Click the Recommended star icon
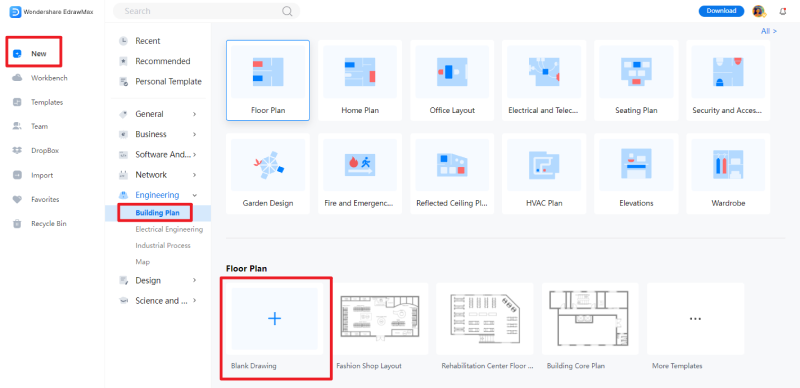This screenshot has height=388, width=800. pyautogui.click(x=123, y=61)
